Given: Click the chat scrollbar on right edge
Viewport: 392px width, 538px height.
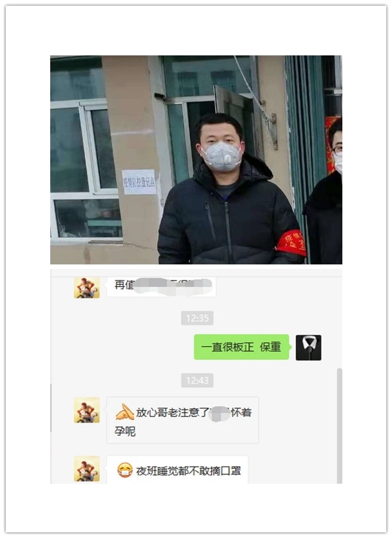Looking at the screenshot, I should pyautogui.click(x=340, y=425).
